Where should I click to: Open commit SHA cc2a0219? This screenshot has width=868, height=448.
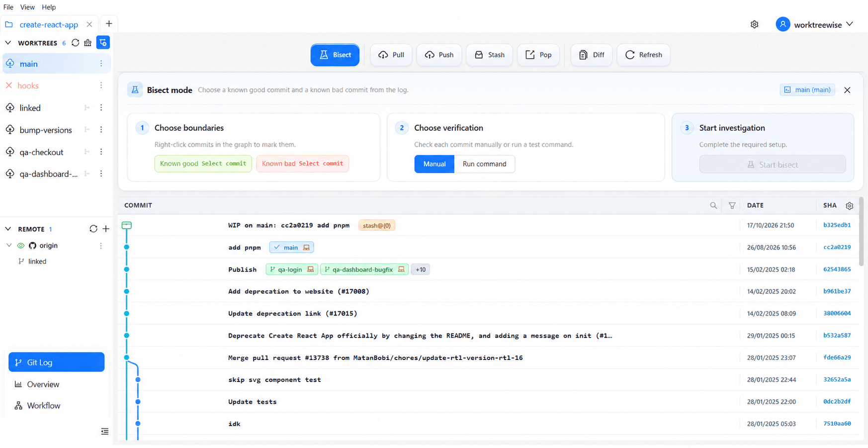(837, 247)
